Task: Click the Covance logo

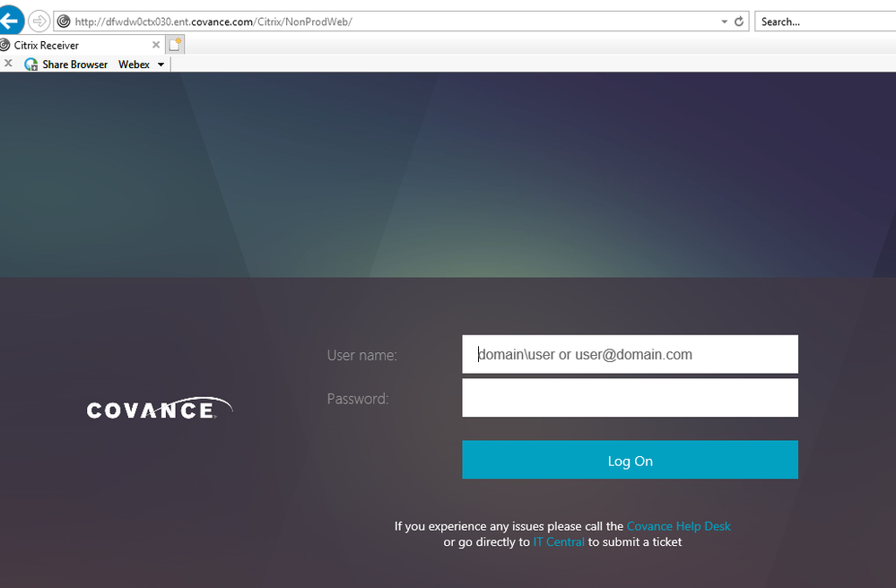Action: click(160, 408)
